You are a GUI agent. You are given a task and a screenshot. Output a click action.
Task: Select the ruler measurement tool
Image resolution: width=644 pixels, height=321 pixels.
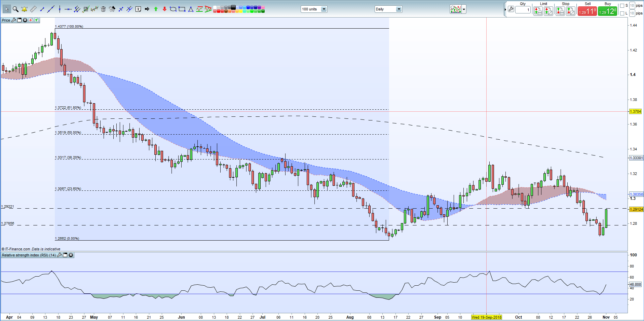33,9
